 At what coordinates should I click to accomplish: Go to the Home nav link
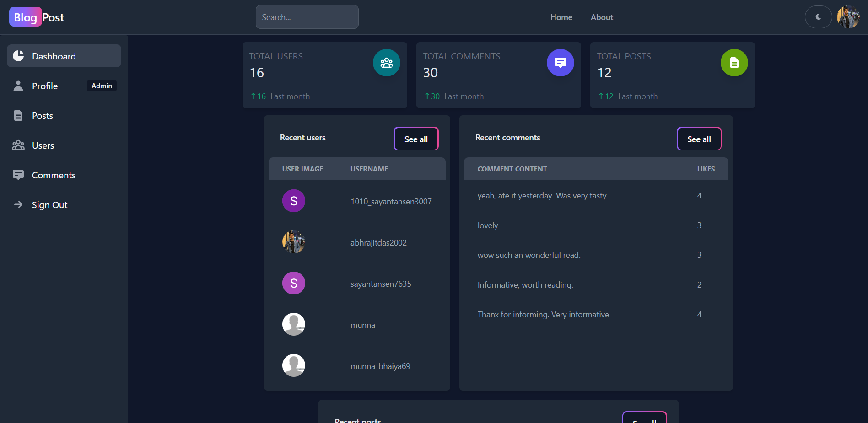pyautogui.click(x=561, y=17)
